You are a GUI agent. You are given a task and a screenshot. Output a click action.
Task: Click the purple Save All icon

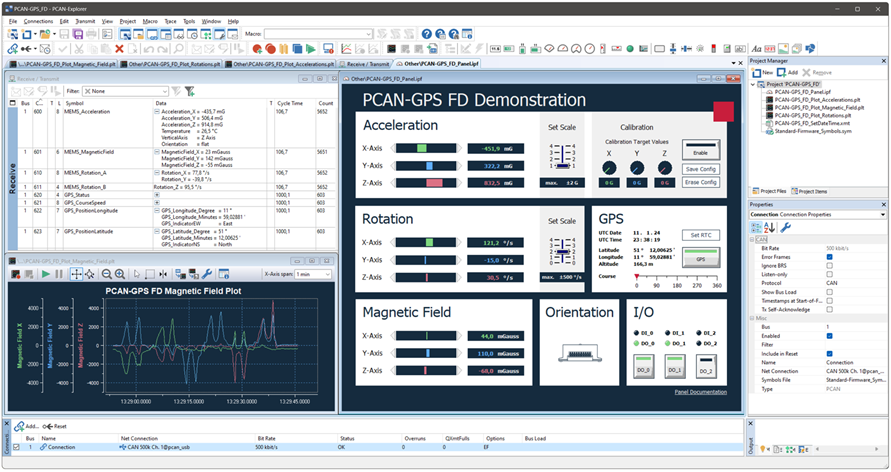pyautogui.click(x=76, y=34)
